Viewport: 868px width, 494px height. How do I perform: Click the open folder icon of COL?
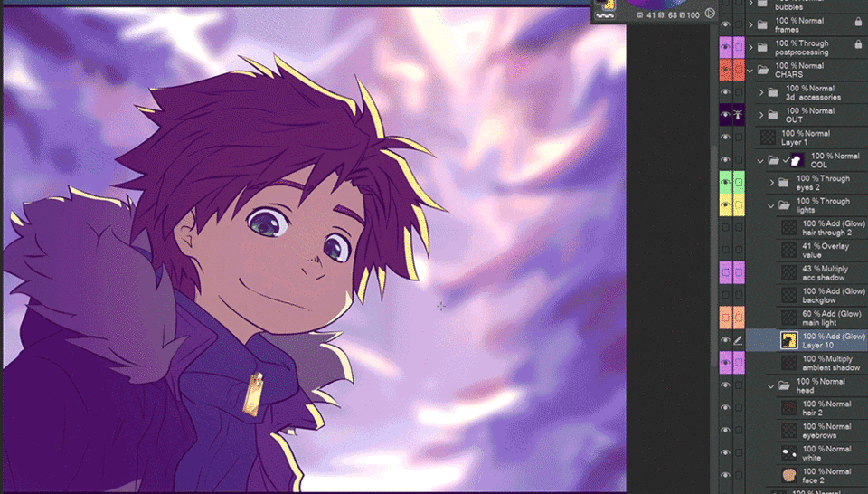click(x=773, y=161)
